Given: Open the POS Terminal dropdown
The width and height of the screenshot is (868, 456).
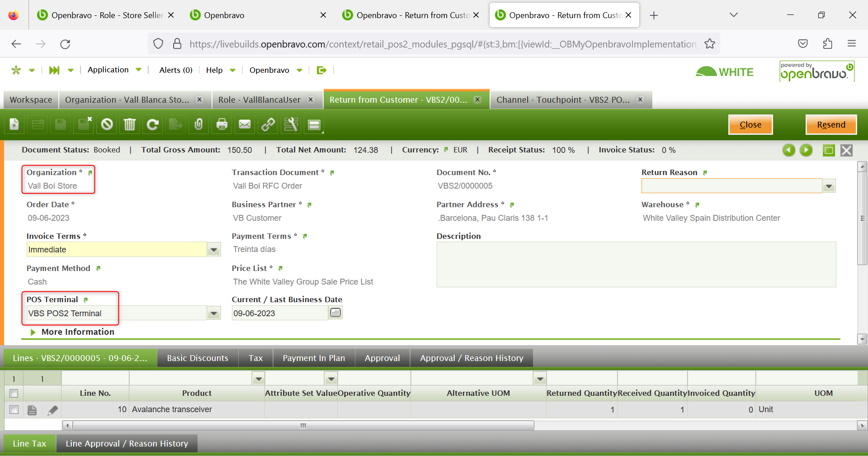Looking at the screenshot, I should click(214, 313).
